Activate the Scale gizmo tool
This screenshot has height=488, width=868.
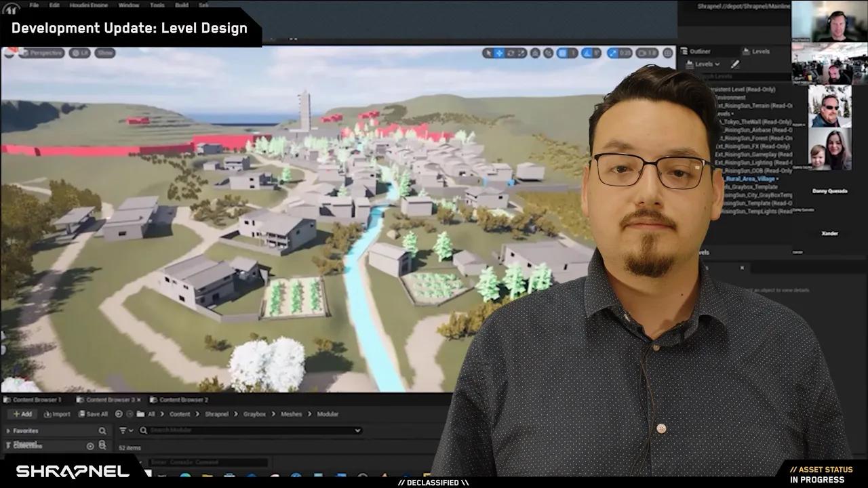click(521, 53)
